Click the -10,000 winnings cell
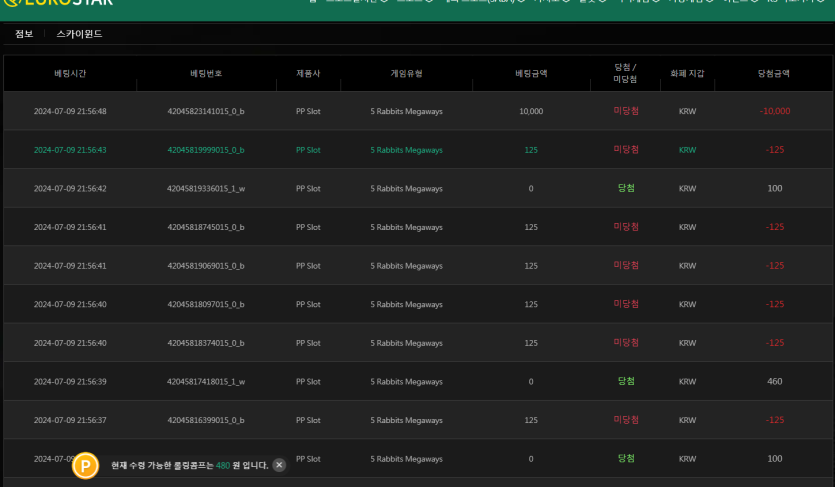 click(775, 111)
